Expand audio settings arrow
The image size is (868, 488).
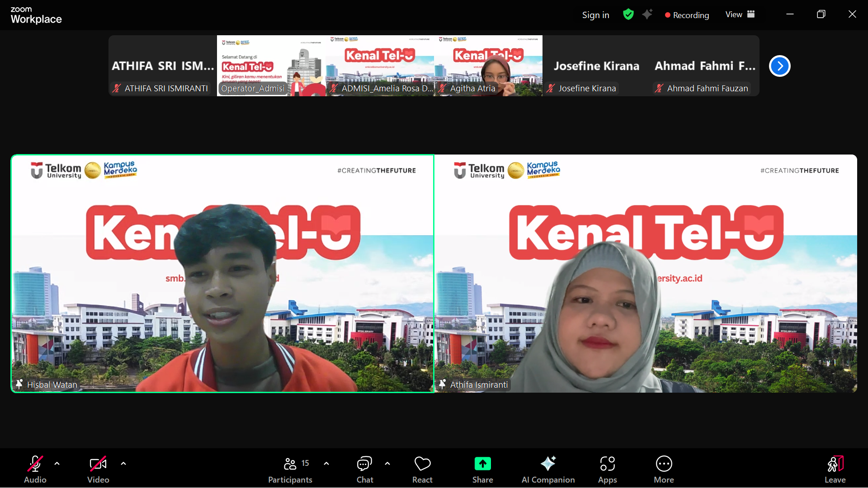tap(57, 463)
